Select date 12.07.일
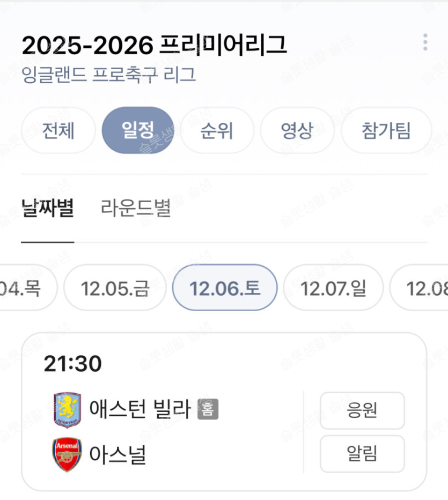This screenshot has width=448, height=500. pyautogui.click(x=333, y=289)
